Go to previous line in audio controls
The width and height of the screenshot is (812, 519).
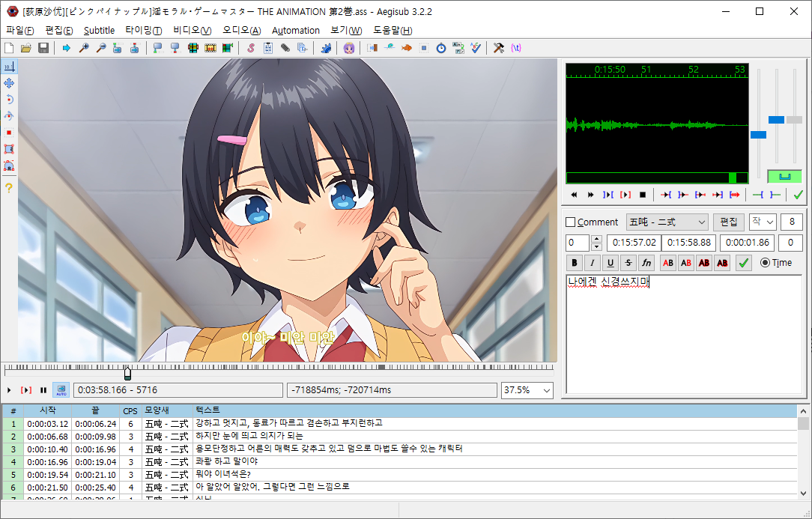click(574, 195)
